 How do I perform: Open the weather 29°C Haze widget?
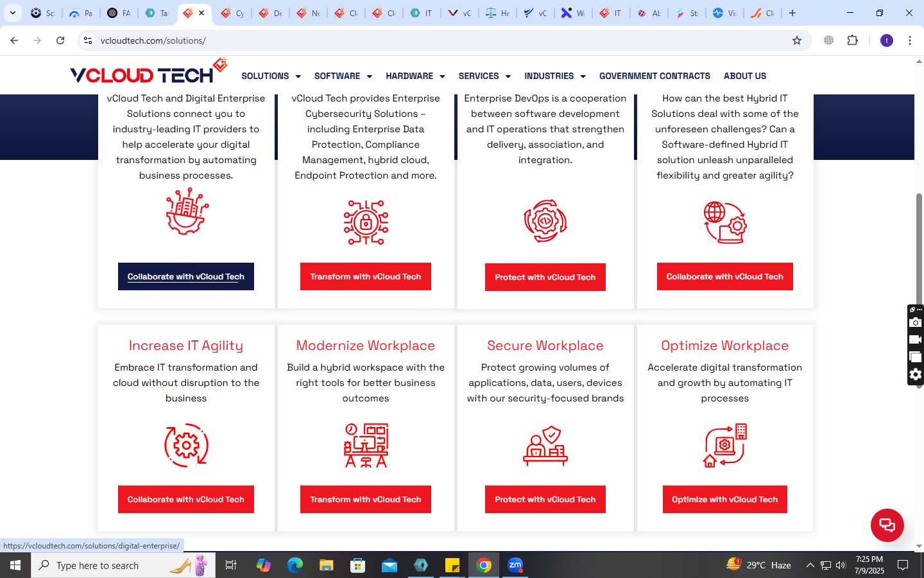click(x=758, y=565)
